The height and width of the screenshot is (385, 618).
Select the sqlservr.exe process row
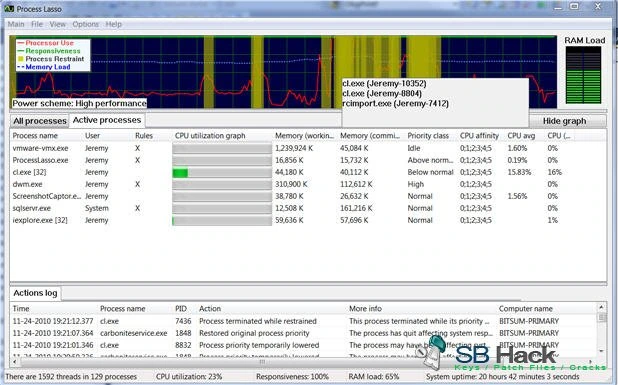coord(308,208)
